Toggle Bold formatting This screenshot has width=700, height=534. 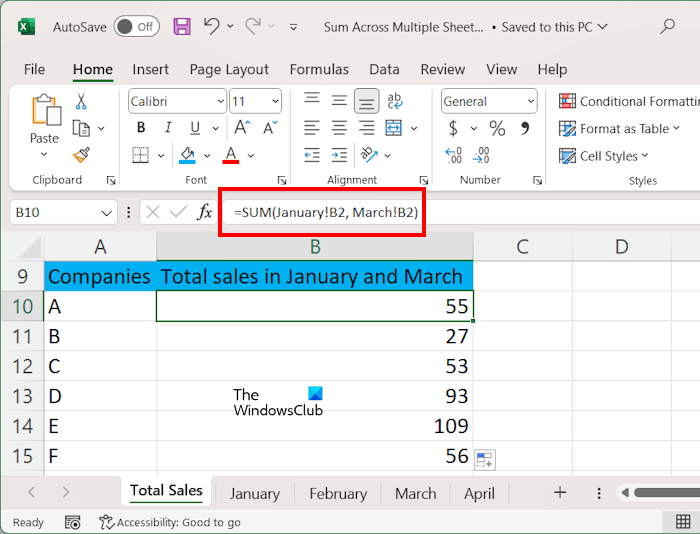(141, 128)
